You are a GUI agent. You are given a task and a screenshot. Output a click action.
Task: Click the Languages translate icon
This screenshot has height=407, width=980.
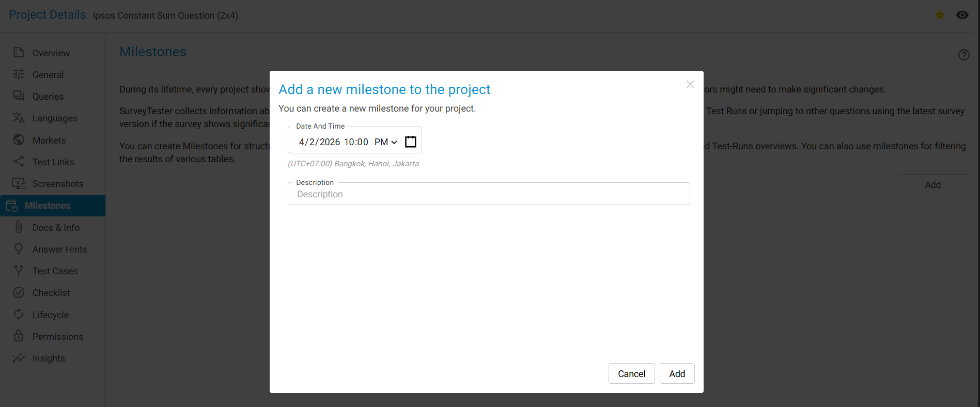[x=19, y=118]
